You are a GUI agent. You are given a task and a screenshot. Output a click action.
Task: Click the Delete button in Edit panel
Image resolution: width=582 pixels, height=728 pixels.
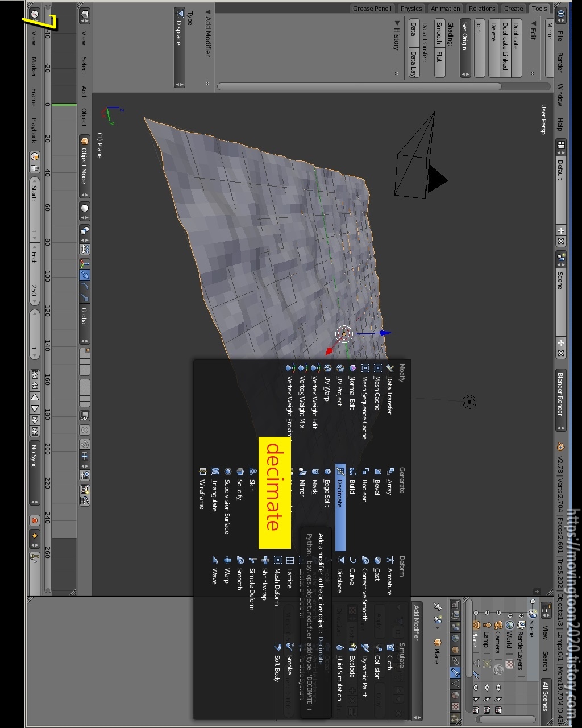point(493,48)
